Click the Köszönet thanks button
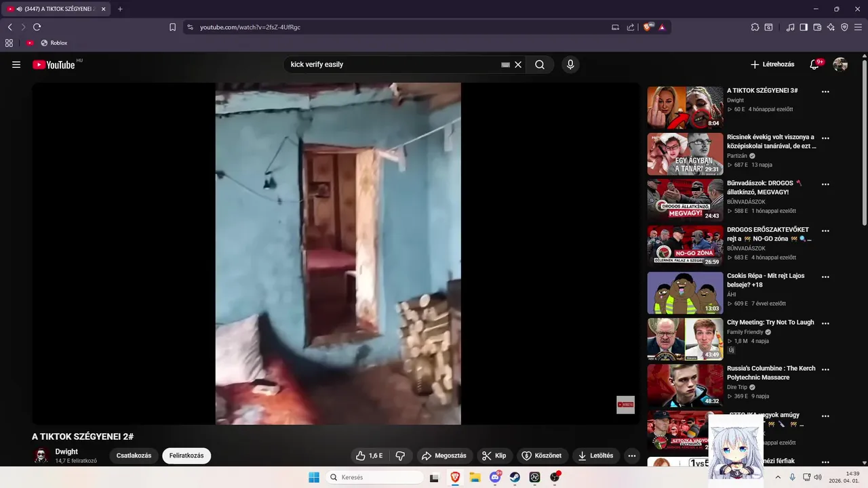Screen dimensions: 868x488 tap(542, 455)
